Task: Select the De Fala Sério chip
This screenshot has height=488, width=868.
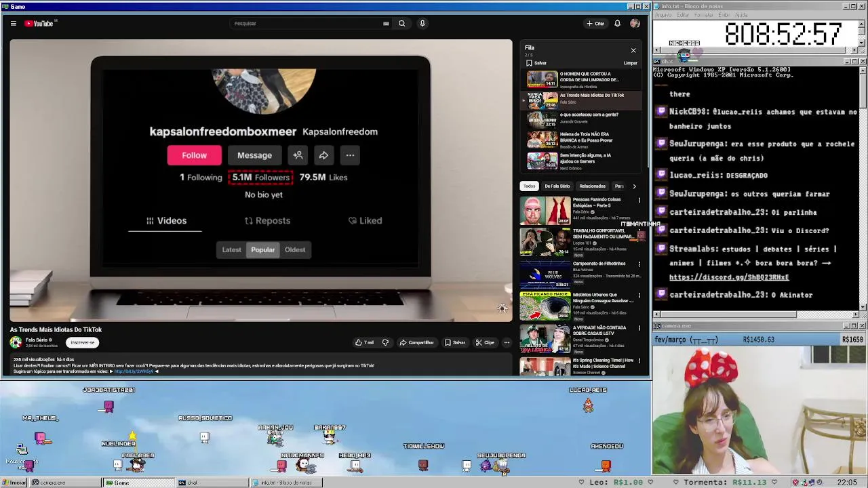Action: pos(557,186)
